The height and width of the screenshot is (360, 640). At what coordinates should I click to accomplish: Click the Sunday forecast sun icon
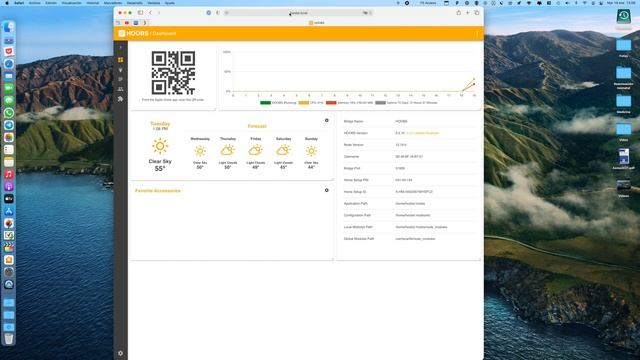click(x=311, y=151)
